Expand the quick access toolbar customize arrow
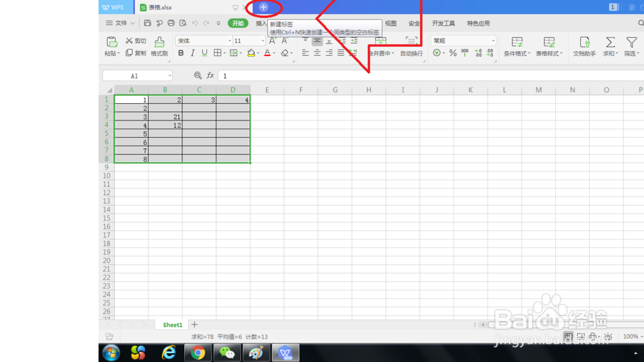The width and height of the screenshot is (644, 362). coord(218,23)
